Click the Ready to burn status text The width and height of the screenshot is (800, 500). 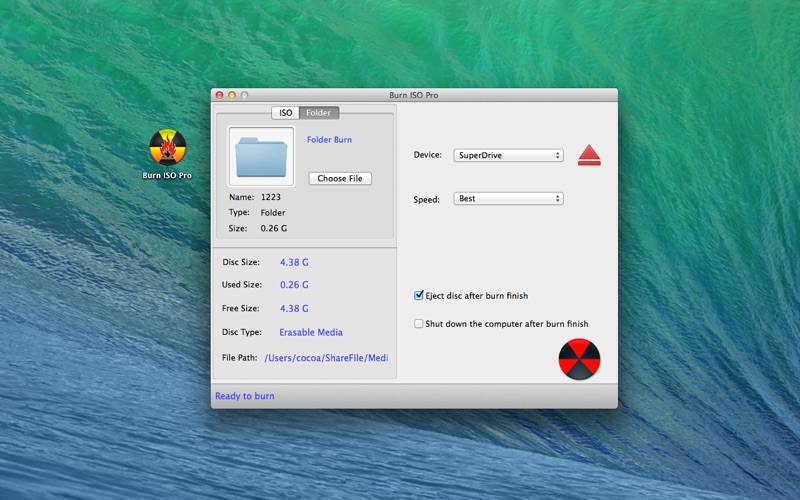(x=244, y=396)
